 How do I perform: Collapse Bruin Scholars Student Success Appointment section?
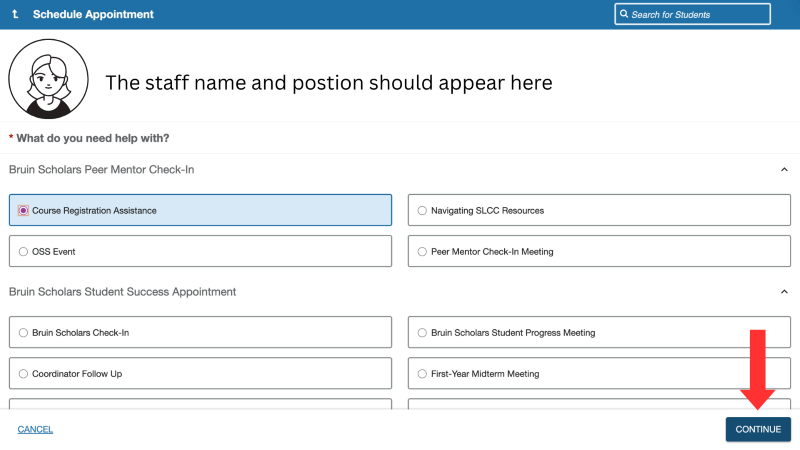pyautogui.click(x=784, y=292)
